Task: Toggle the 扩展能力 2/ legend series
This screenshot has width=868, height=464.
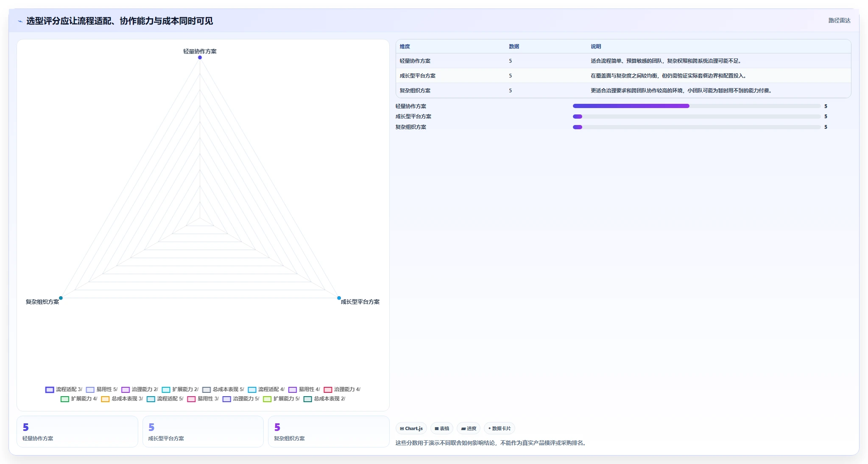Action: [180, 389]
